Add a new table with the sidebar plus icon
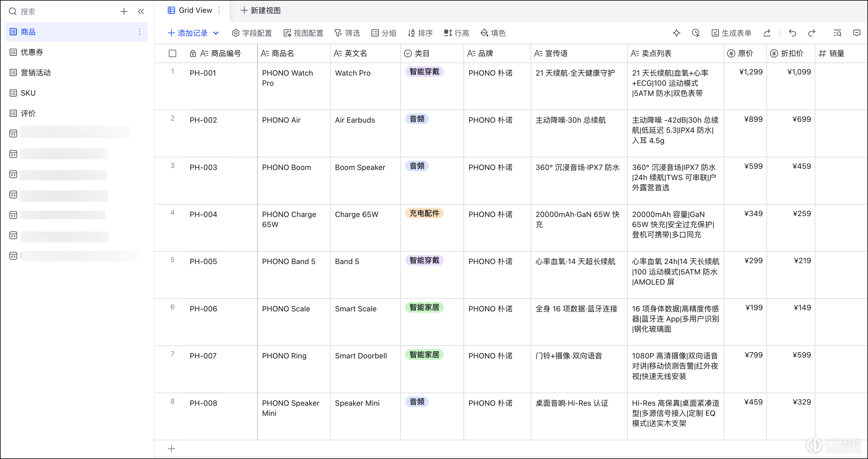The width and height of the screenshot is (868, 459). pos(124,11)
